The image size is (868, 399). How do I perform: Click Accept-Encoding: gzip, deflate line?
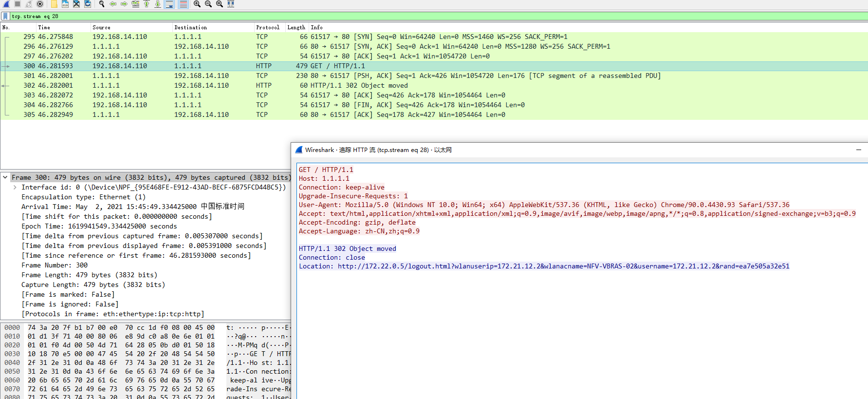coord(357,222)
